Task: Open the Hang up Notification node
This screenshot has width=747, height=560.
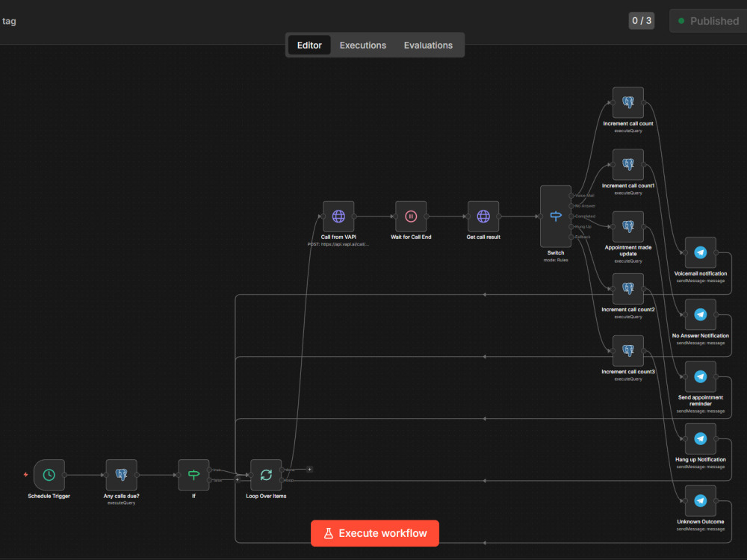Action: pyautogui.click(x=701, y=438)
